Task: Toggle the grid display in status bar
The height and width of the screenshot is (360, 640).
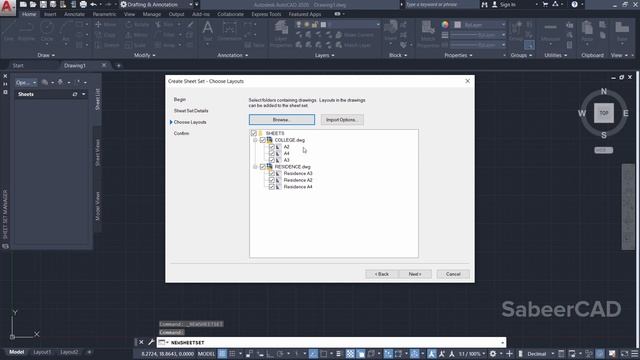Action: 222,353
